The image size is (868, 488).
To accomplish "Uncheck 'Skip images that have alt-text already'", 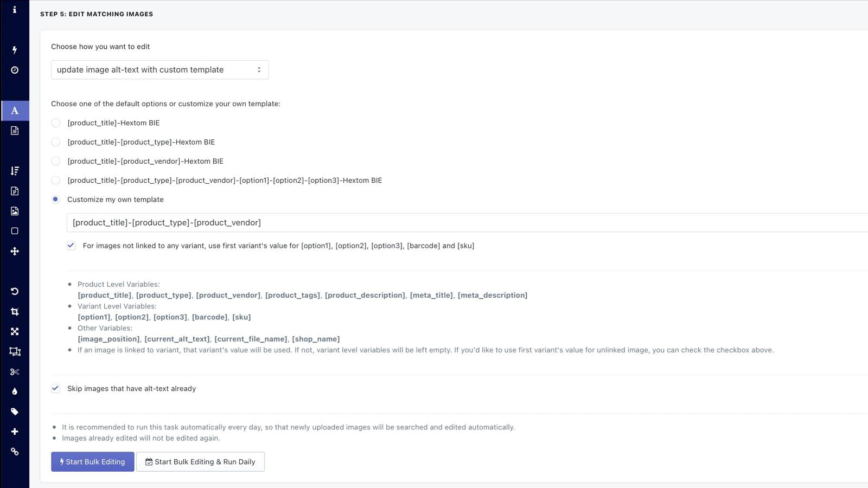I will coord(55,388).
